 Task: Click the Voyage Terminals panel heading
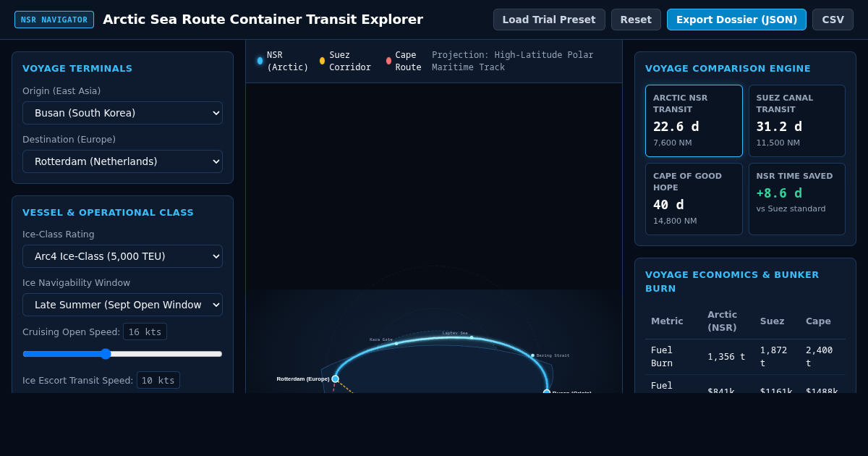tap(77, 68)
